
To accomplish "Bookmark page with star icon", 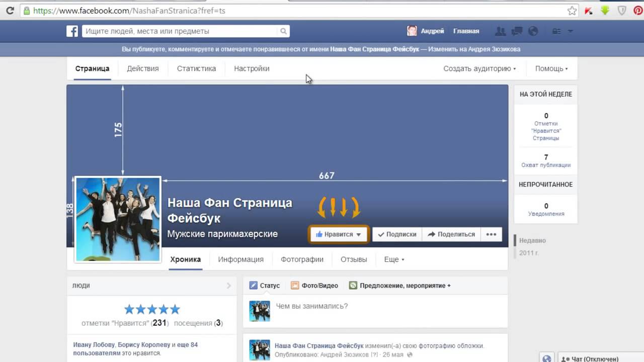I will 572,10.
